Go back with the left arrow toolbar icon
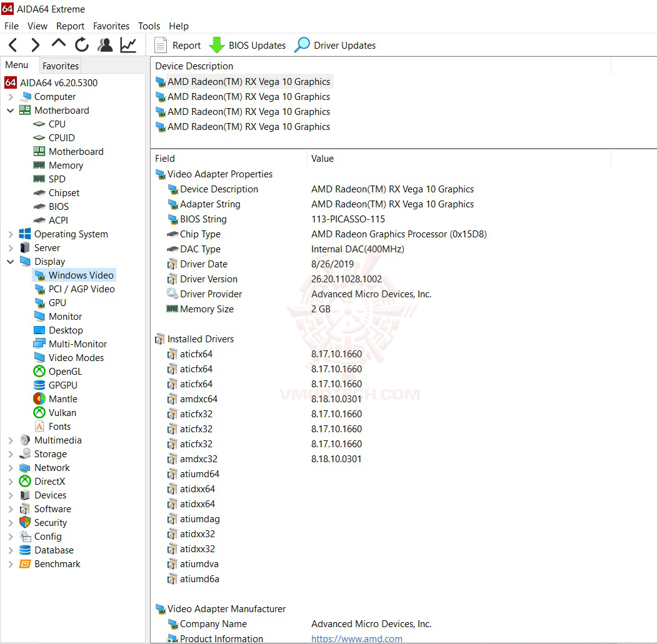 [13, 45]
